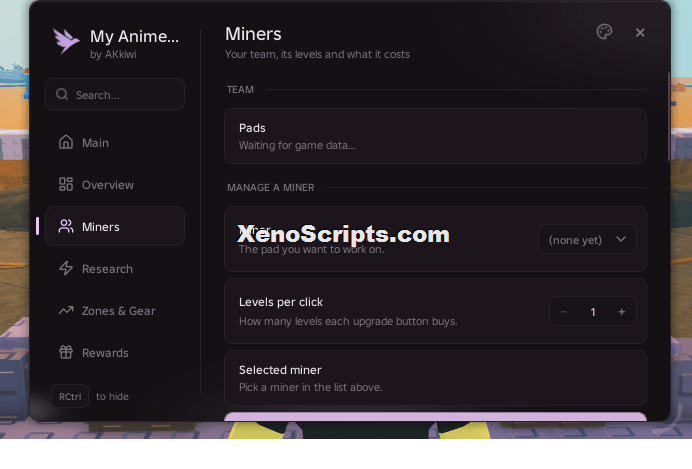Open the Rewards tab
This screenshot has width=692, height=469.
(x=115, y=353)
